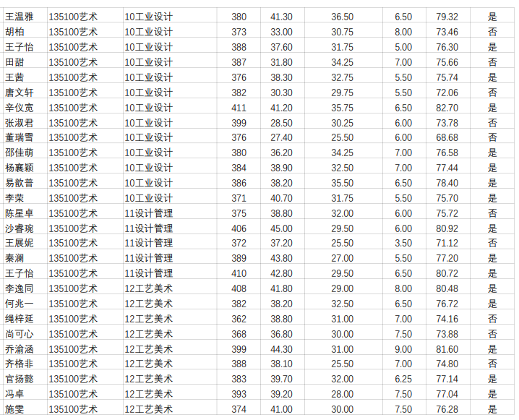Image resolution: width=519 pixels, height=420 pixels.
Task: Click the cell showing 6.25
Action: pos(403,379)
